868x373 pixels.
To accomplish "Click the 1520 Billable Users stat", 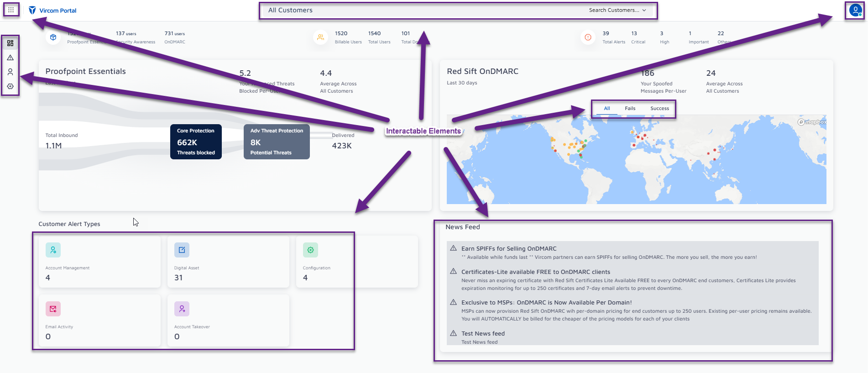I will point(348,37).
